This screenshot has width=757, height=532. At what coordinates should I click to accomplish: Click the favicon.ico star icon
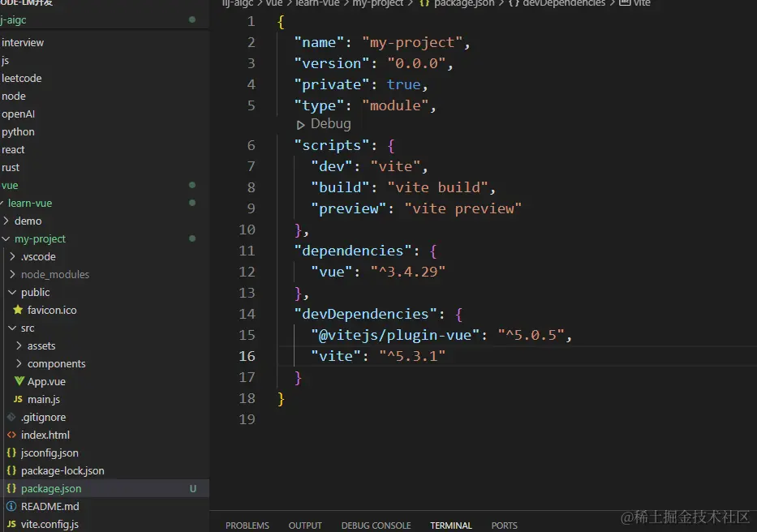point(19,310)
